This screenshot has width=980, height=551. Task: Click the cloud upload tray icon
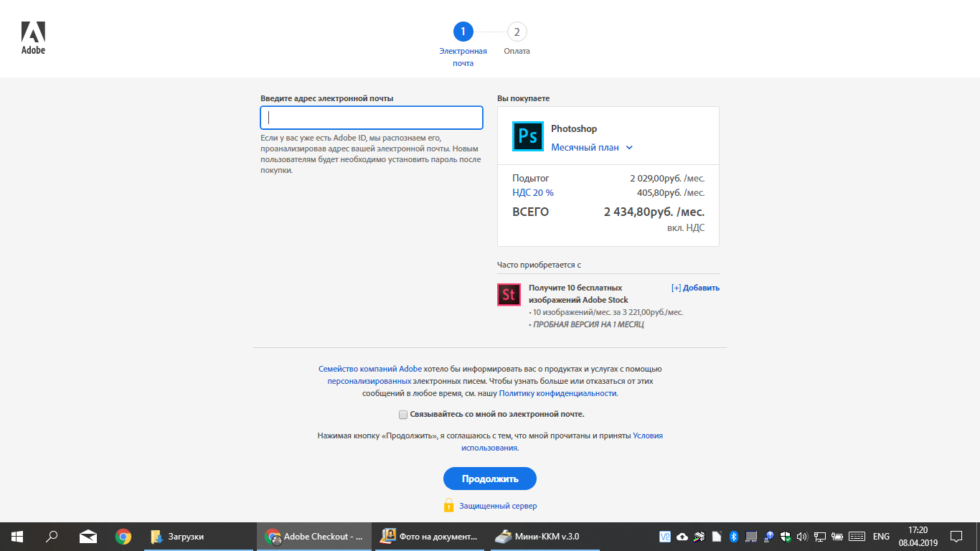[682, 537]
